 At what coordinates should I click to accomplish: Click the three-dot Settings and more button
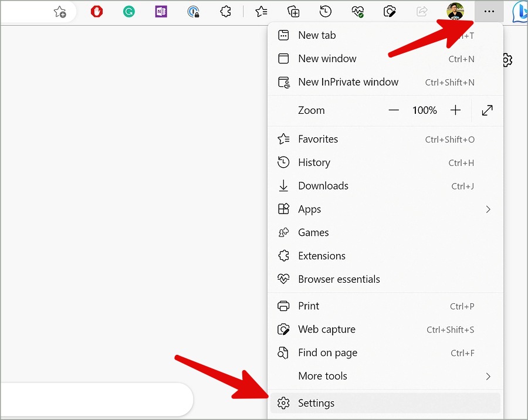point(489,12)
